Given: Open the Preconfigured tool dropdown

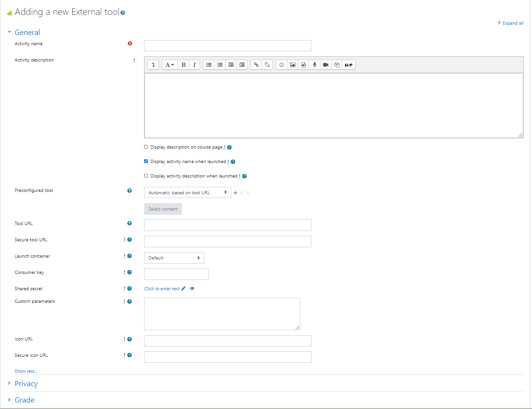Looking at the screenshot, I should tap(187, 192).
